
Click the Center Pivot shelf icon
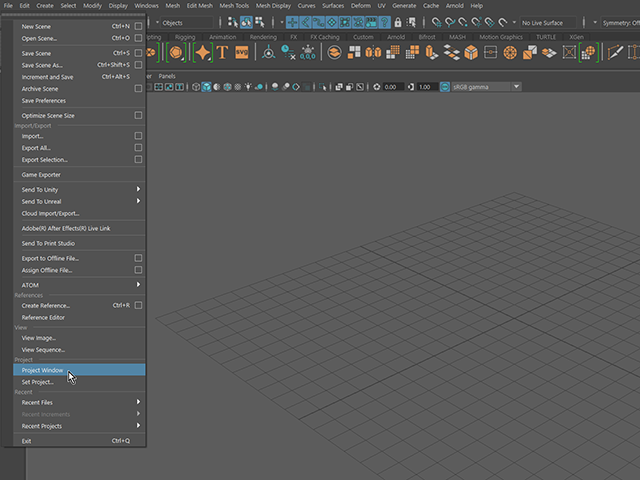[x=268, y=53]
